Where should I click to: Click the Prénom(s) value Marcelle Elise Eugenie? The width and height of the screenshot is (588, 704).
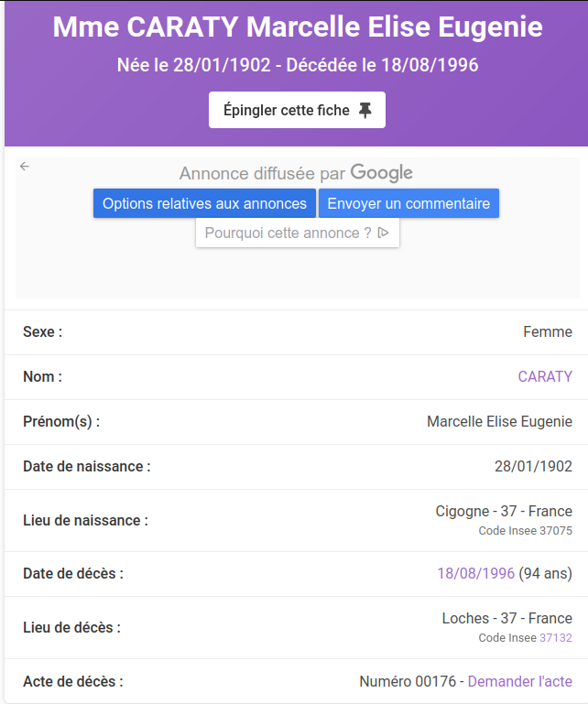[x=499, y=422]
